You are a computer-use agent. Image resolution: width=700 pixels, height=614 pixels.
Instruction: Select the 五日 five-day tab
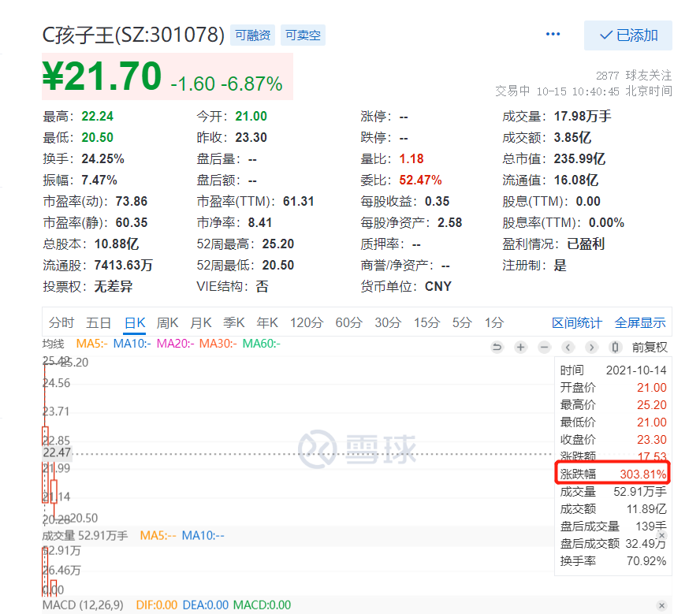(99, 322)
